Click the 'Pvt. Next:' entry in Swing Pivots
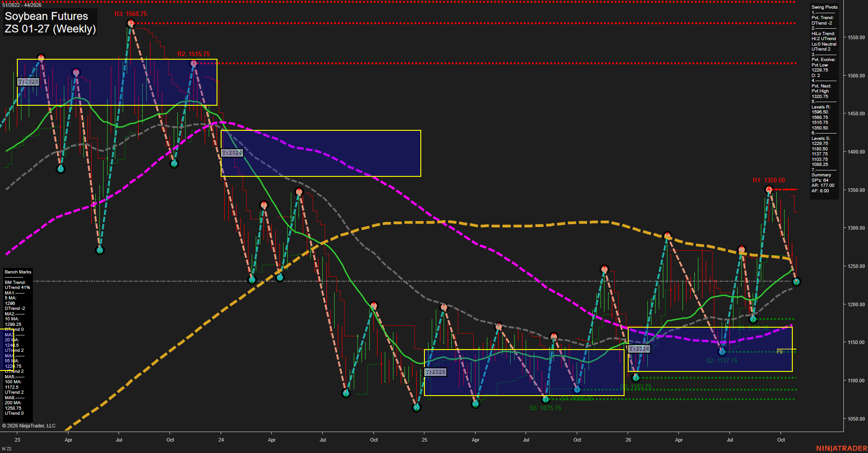The image size is (868, 453). coord(821,86)
